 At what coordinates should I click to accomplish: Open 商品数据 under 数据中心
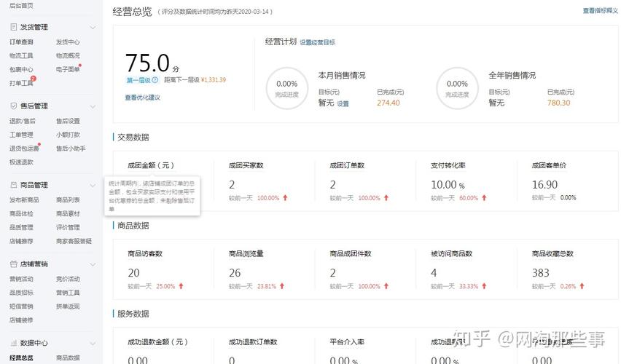[68, 357]
